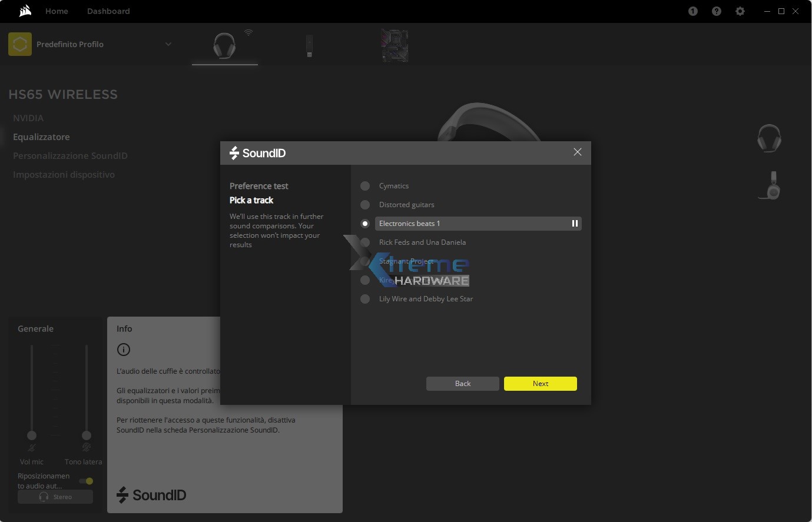This screenshot has width=812, height=522.
Task: Open the settings gear icon
Action: [740, 11]
